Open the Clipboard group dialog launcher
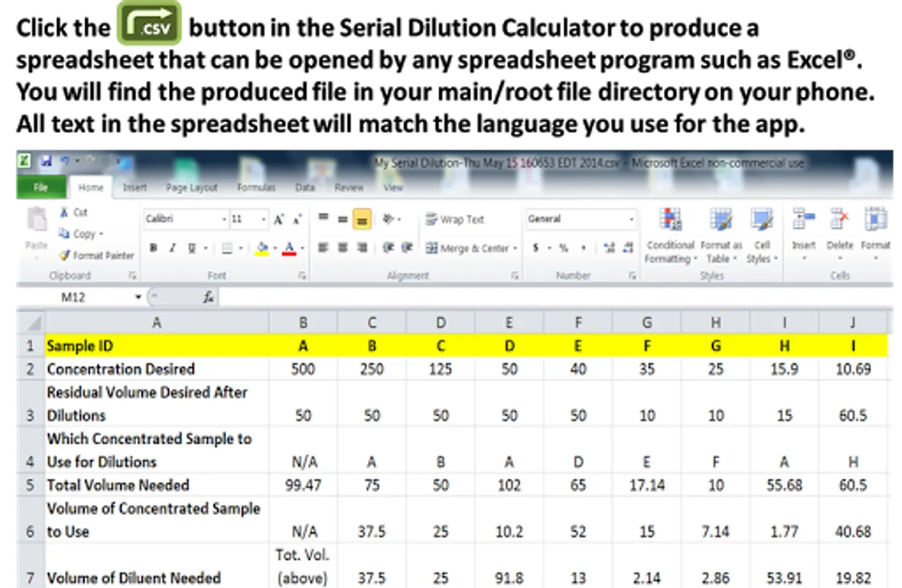This screenshot has width=902, height=588. pyautogui.click(x=133, y=276)
